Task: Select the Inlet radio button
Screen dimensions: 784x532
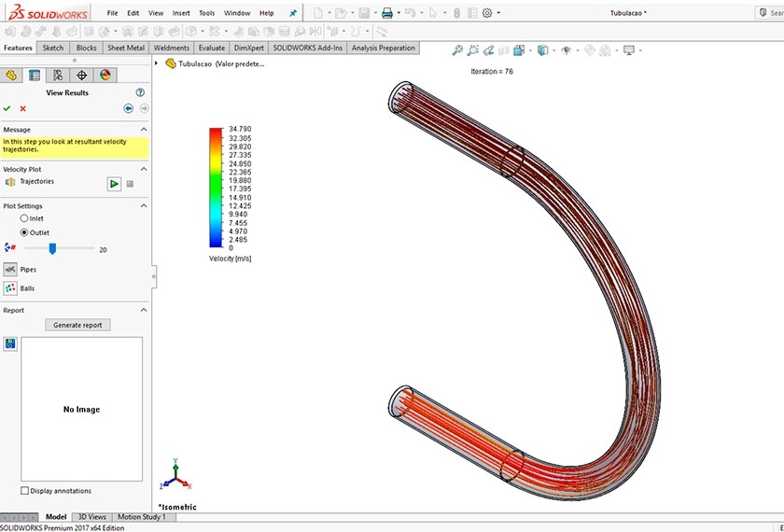Action: click(24, 218)
